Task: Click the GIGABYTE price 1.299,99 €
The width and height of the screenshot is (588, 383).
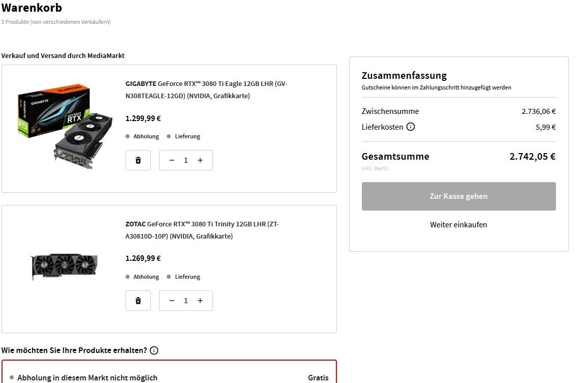Action: (143, 119)
